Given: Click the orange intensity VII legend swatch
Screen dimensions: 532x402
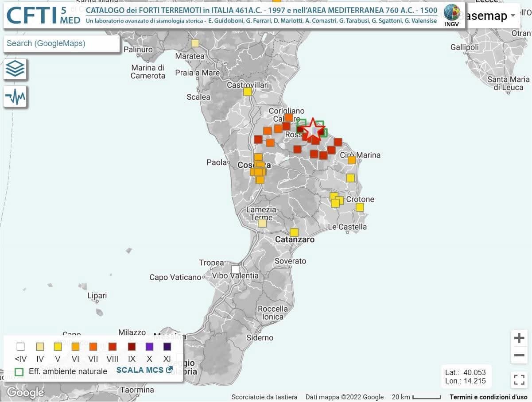Looking at the screenshot, I should [x=93, y=346].
